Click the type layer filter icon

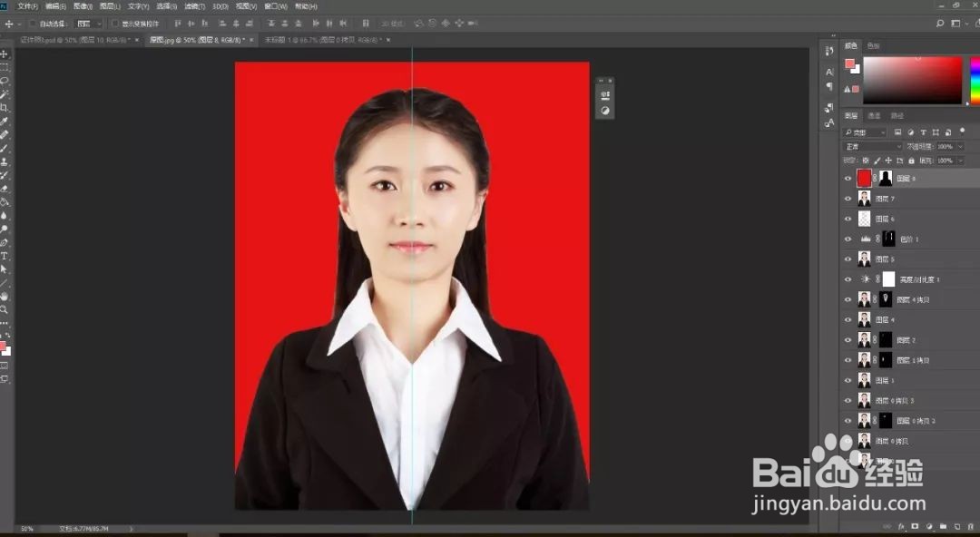[x=923, y=132]
